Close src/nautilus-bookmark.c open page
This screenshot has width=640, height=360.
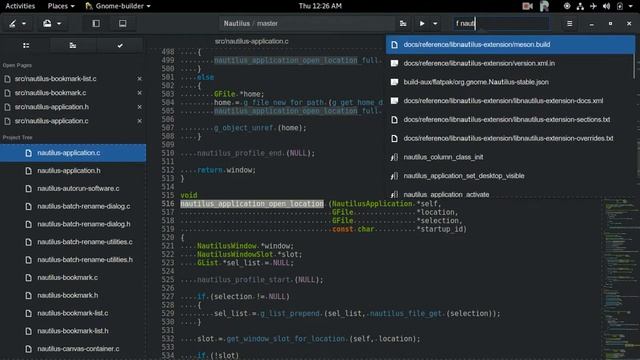click(x=140, y=93)
